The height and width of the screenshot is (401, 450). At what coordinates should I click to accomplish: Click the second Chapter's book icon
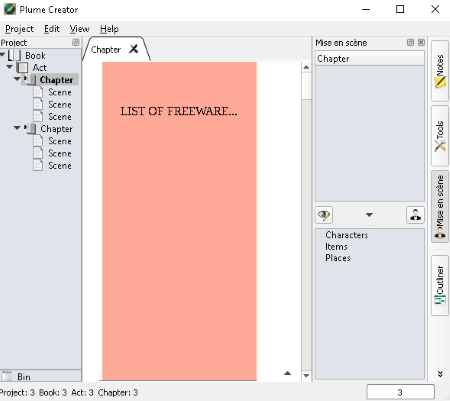(x=30, y=129)
